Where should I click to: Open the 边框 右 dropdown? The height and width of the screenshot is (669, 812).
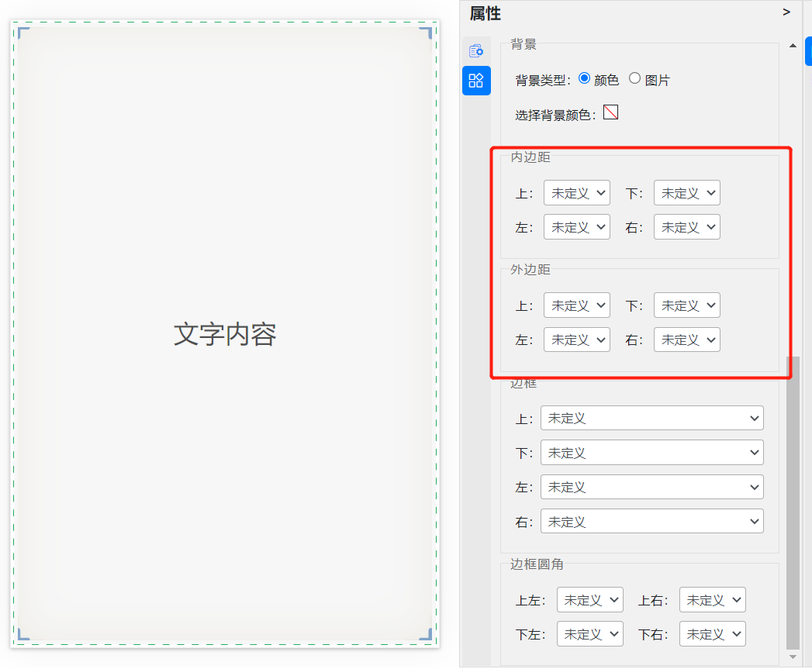coord(652,522)
